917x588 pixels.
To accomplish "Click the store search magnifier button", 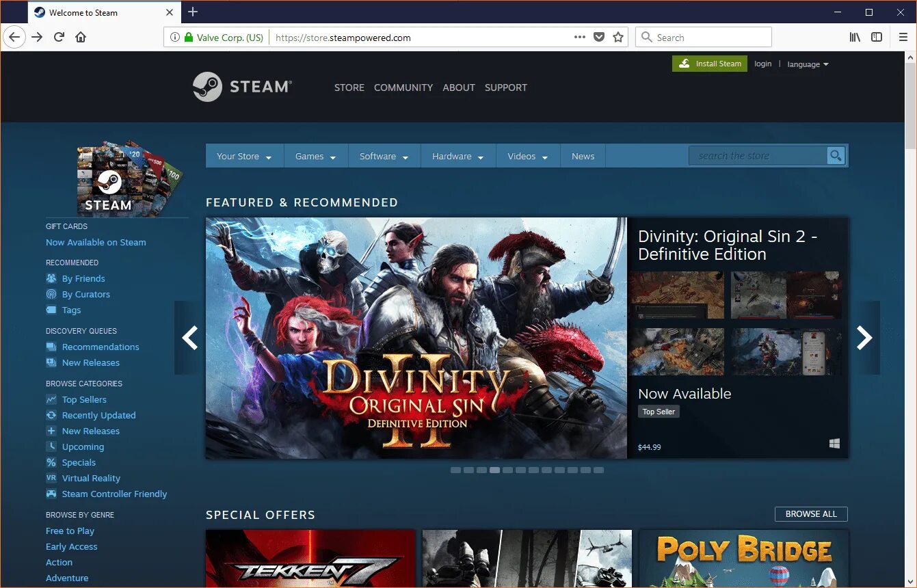I will click(836, 156).
